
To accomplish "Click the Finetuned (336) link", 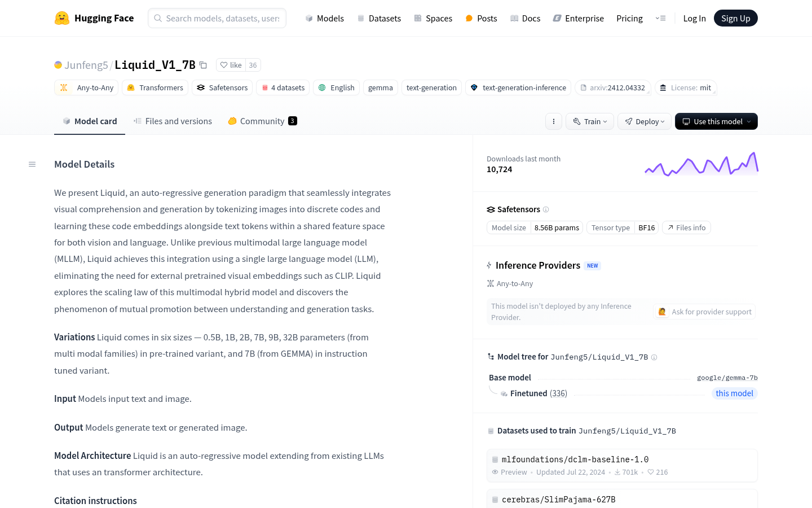I will click(539, 393).
